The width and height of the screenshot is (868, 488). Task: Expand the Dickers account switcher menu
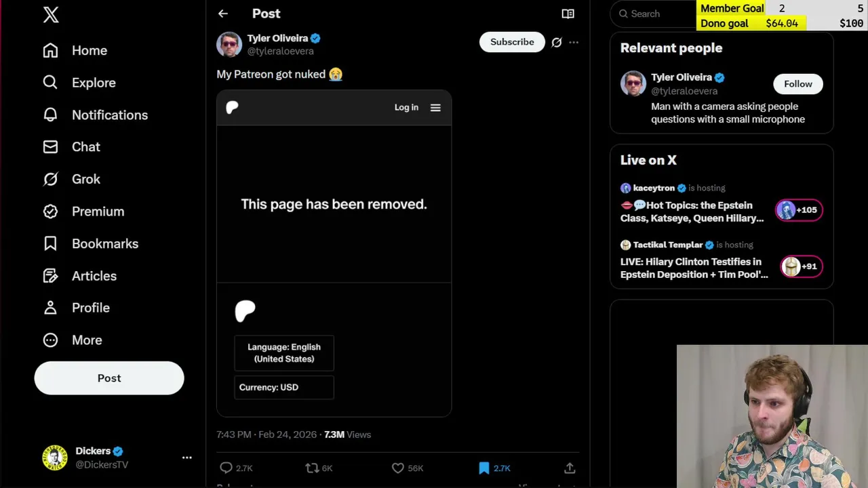pyautogui.click(x=186, y=457)
